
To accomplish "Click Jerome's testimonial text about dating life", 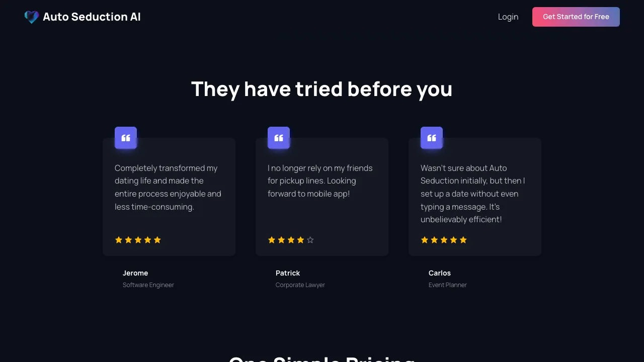I will [168, 188].
